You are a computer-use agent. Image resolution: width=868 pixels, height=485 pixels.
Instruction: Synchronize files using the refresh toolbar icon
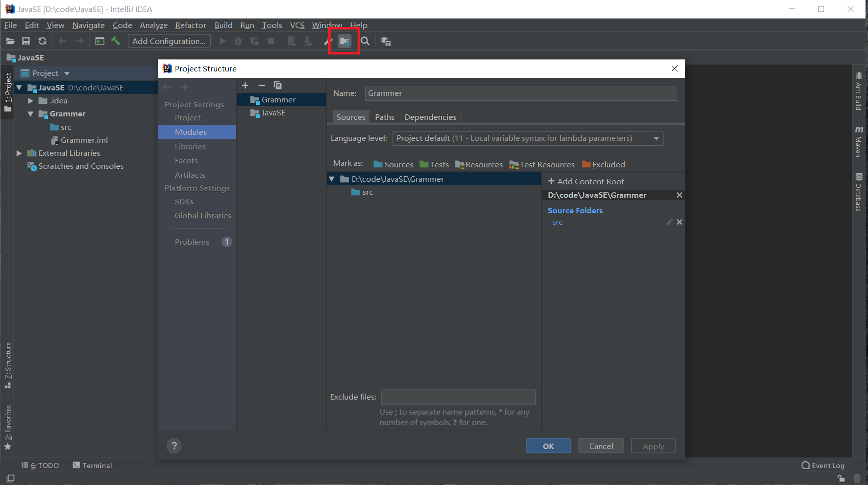(x=42, y=41)
